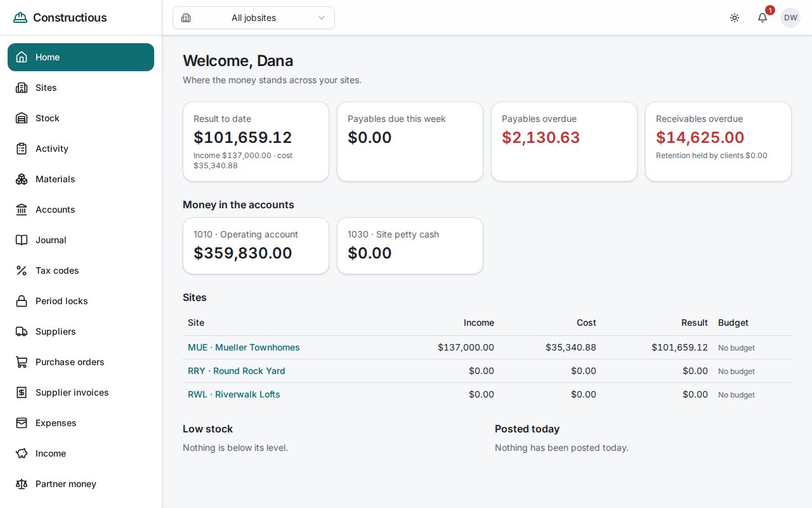Click the Payables overdue card
The image size is (812, 508).
[x=564, y=142]
